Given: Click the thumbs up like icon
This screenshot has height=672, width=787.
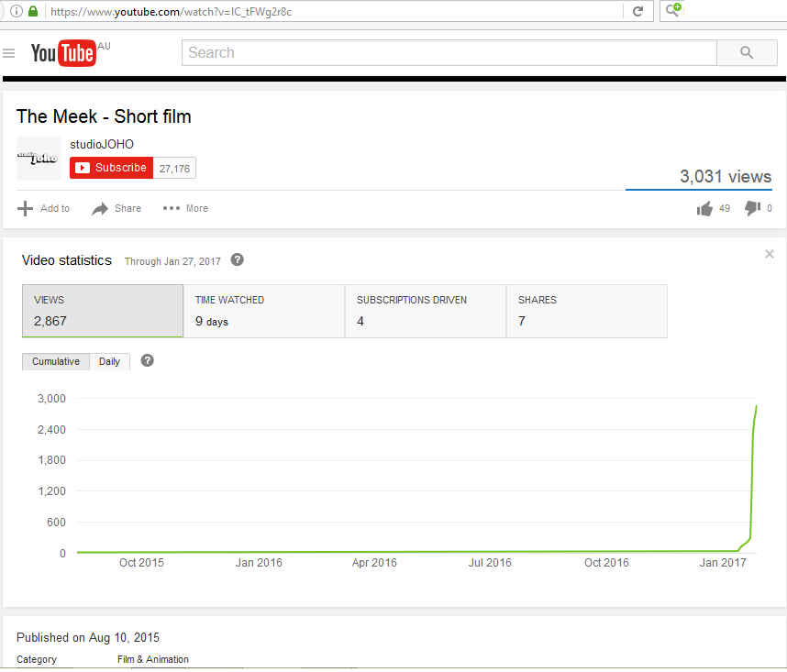Looking at the screenshot, I should pos(704,208).
